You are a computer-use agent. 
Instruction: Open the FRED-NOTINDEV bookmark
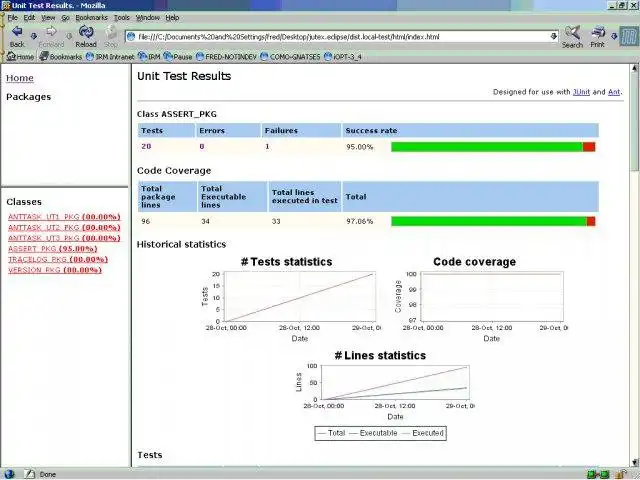pyautogui.click(x=226, y=56)
